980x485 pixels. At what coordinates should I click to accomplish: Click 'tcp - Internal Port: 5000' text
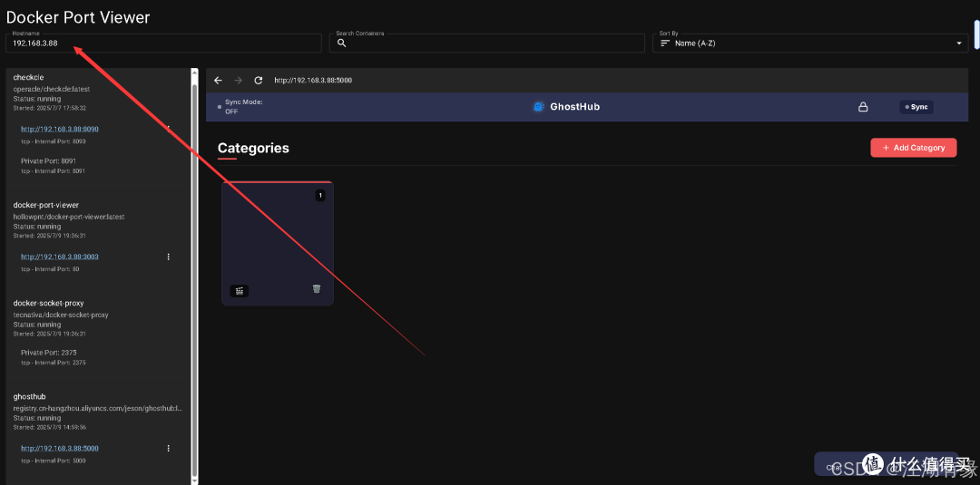click(x=54, y=461)
